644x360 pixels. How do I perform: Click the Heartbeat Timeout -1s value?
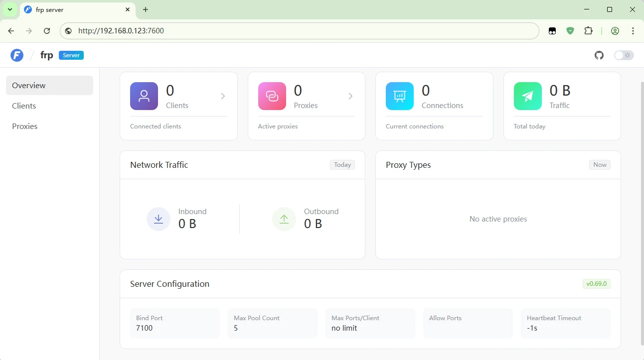(532, 328)
